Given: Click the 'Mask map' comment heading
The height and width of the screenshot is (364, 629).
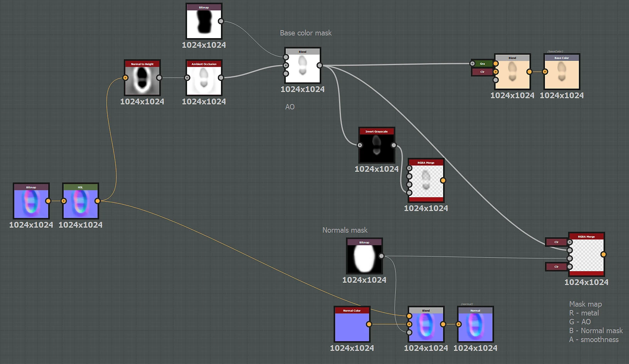Looking at the screenshot, I should (585, 304).
